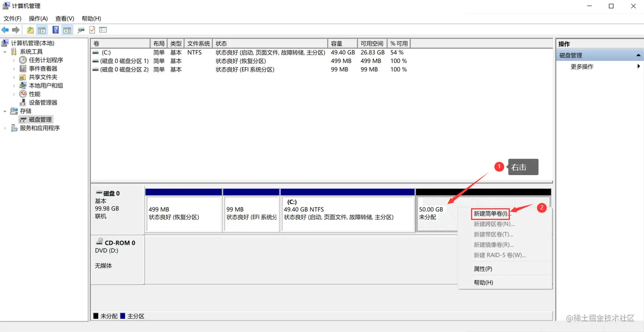Sort by the 状态 column header

coord(270,43)
